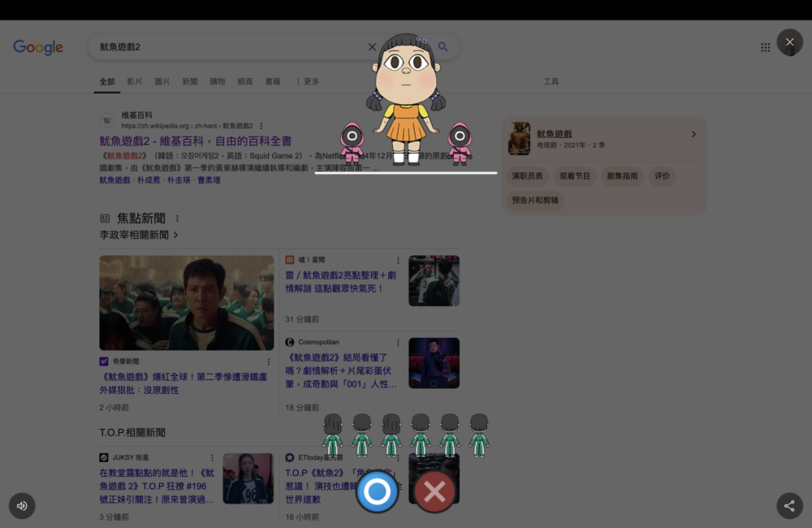Open the 工具 search tools
The width and height of the screenshot is (812, 528).
551,82
